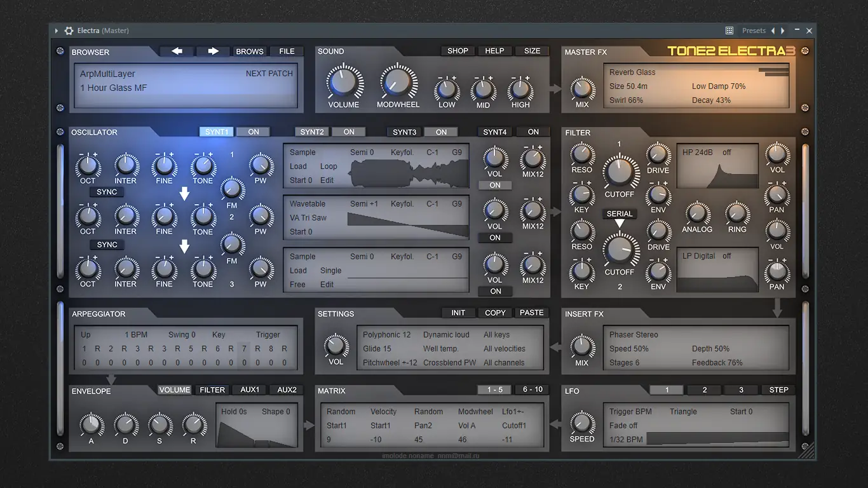The image size is (868, 488).
Task: Open the Polyphonic 12 voice mode menu
Action: click(387, 335)
